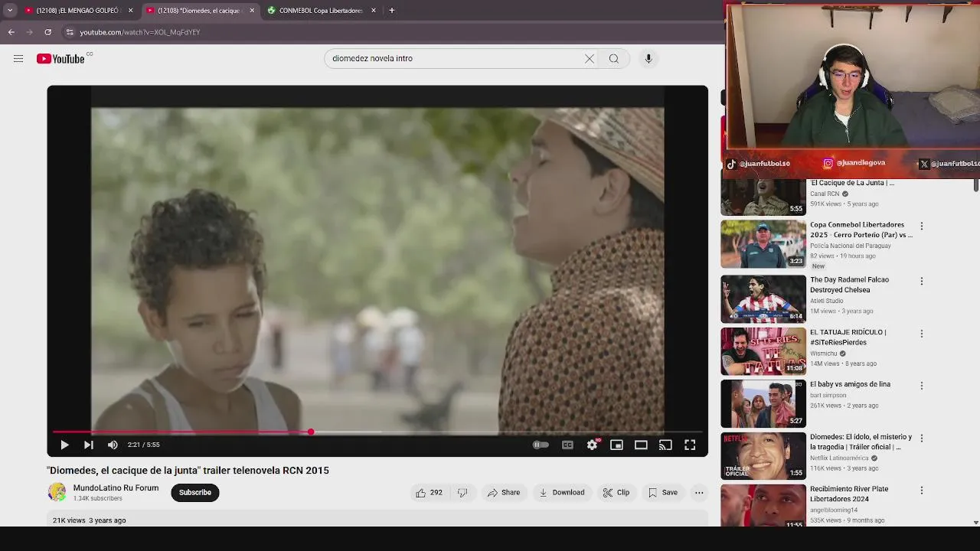
Task: Open the MundoLatino Ru Forum channel name link
Action: [116, 488]
